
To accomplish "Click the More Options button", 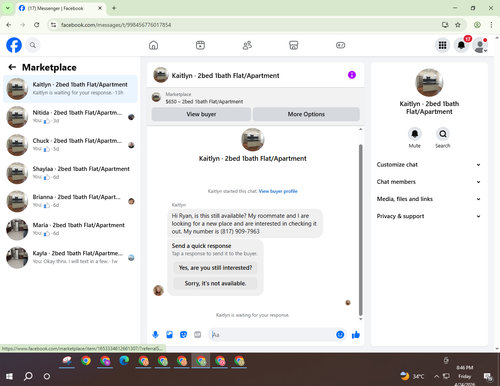I will pyautogui.click(x=306, y=114).
